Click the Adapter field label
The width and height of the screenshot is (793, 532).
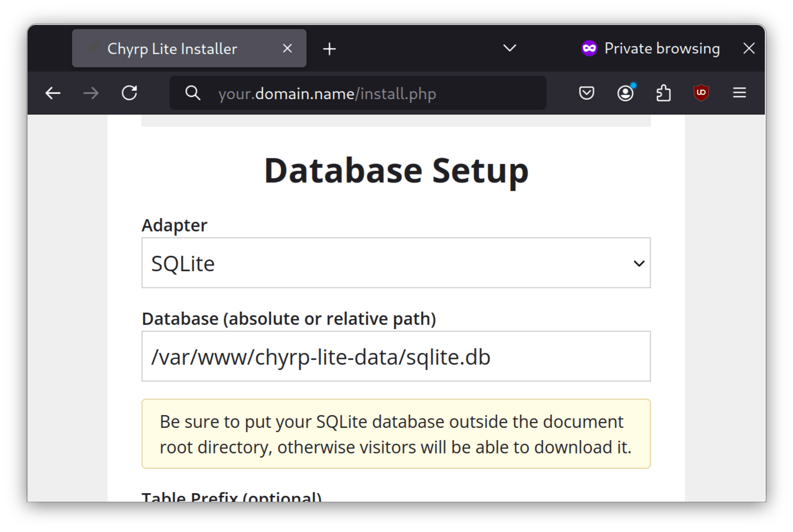(x=175, y=225)
